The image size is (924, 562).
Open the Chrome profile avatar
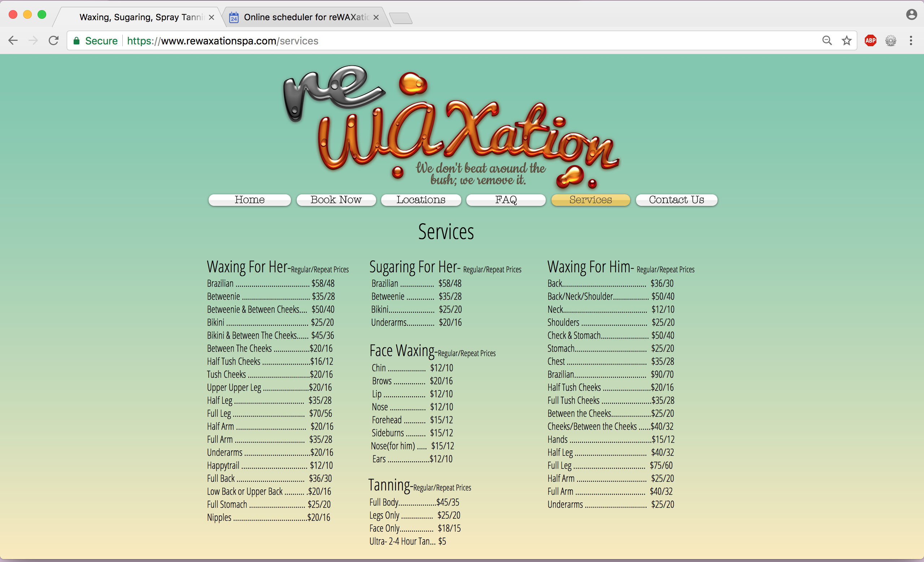click(x=911, y=15)
